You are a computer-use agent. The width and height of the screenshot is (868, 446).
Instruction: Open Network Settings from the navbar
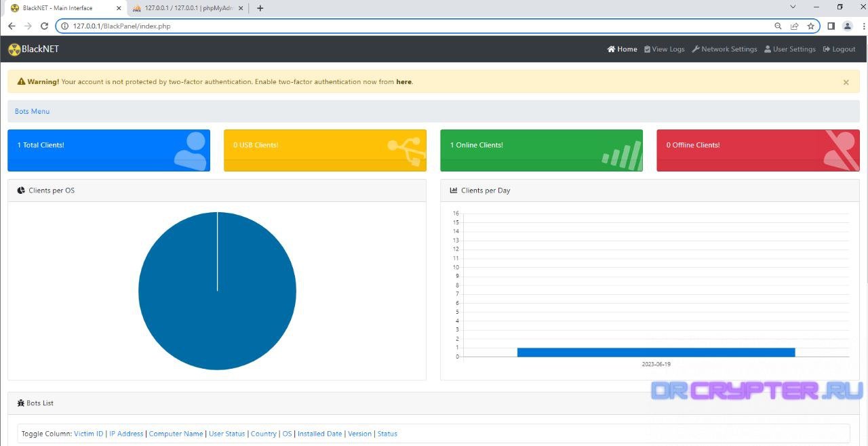pyautogui.click(x=724, y=49)
